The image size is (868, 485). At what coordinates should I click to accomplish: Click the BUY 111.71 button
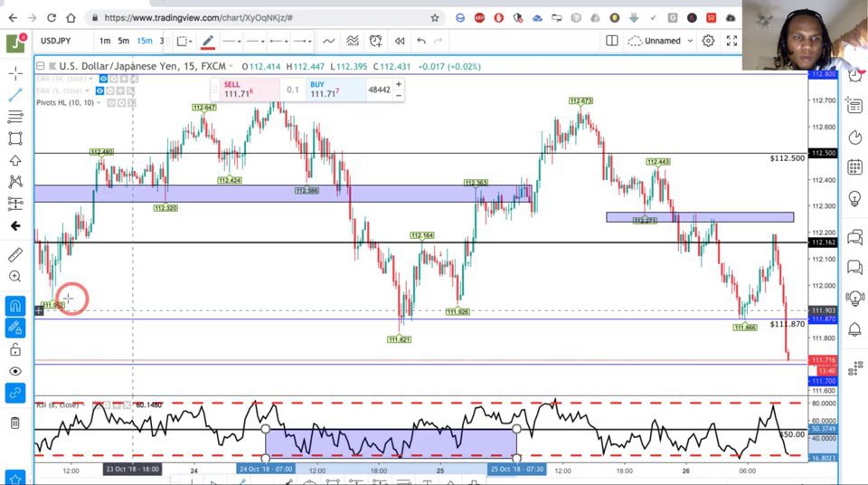tap(336, 90)
